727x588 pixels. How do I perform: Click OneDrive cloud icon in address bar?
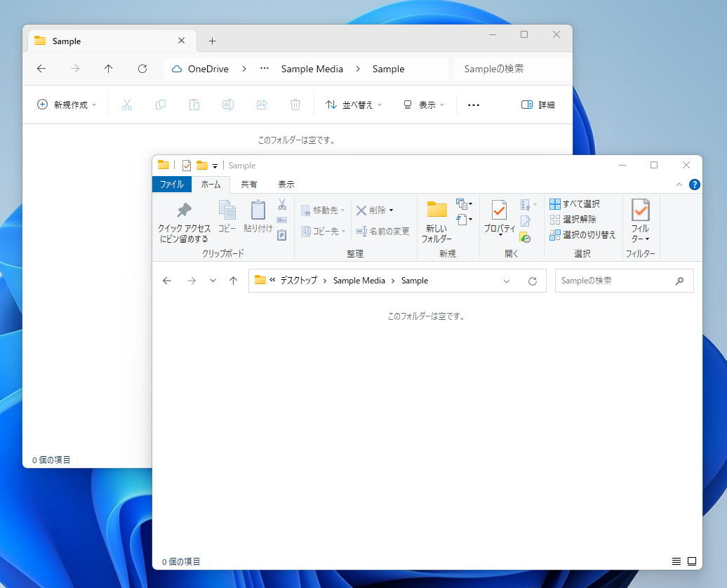[177, 69]
